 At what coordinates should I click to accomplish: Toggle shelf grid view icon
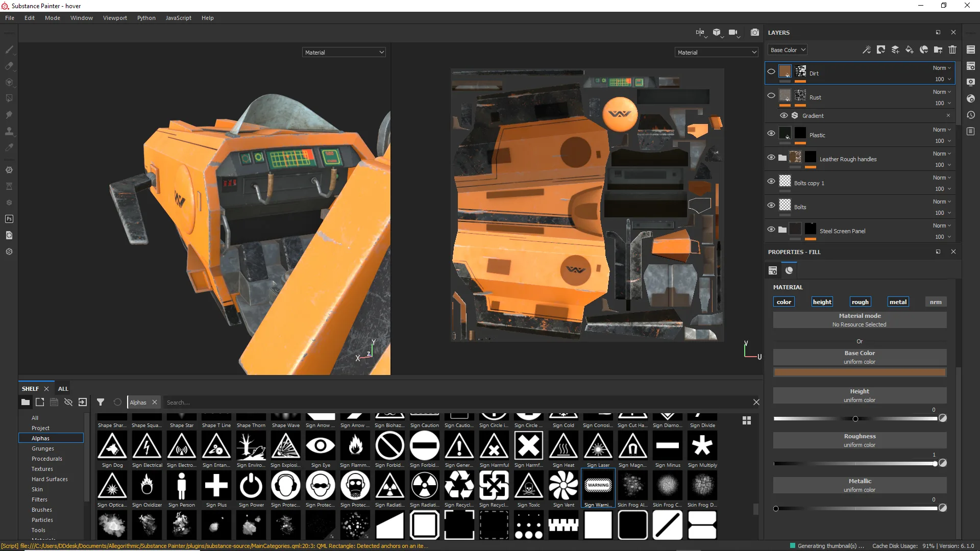point(746,420)
